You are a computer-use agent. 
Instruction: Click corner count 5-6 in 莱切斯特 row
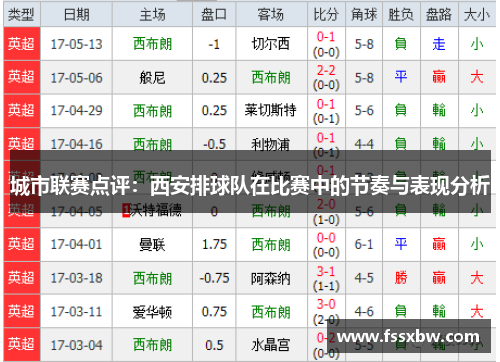click(x=364, y=110)
